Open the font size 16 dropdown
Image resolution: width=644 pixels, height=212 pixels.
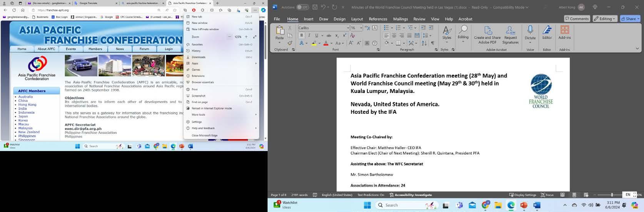point(361,28)
